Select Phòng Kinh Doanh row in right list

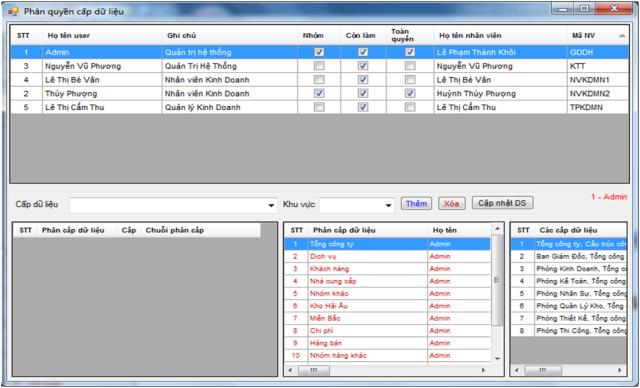[x=569, y=268]
